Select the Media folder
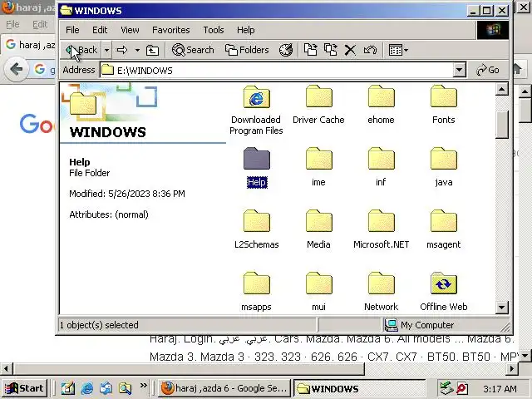This screenshot has height=399, width=532. coord(318,229)
